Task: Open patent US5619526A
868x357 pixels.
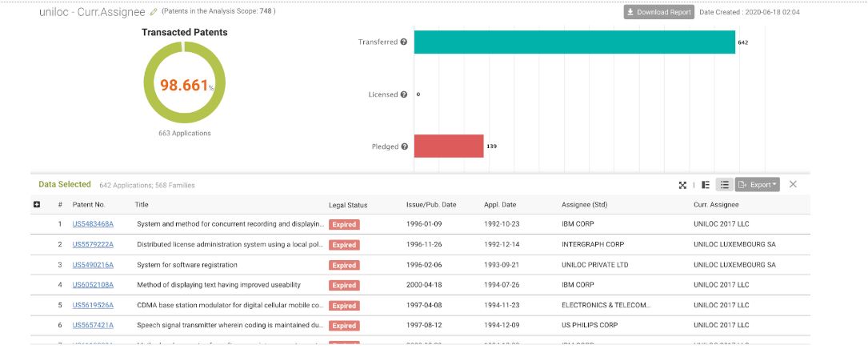Action: click(93, 305)
